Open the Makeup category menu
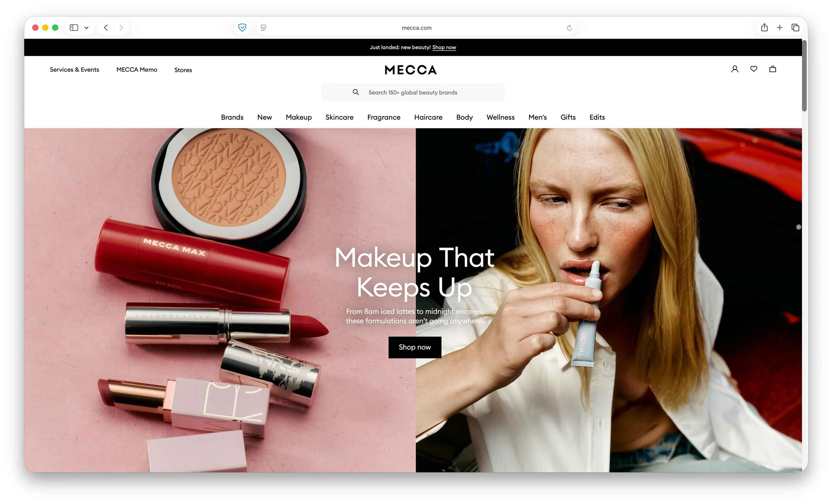Screen dimensions: 832x504 [x=299, y=117]
